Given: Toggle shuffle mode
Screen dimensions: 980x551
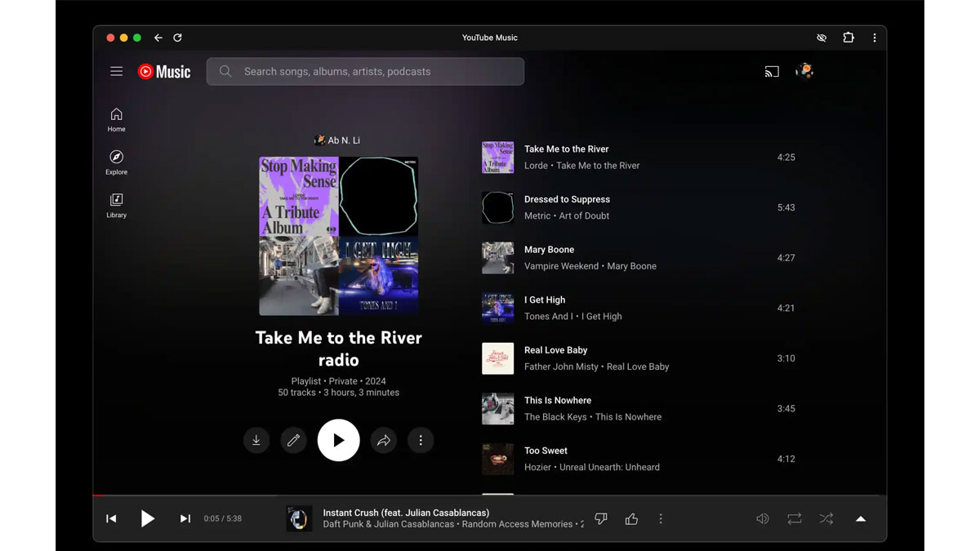Looking at the screenshot, I should coord(826,519).
